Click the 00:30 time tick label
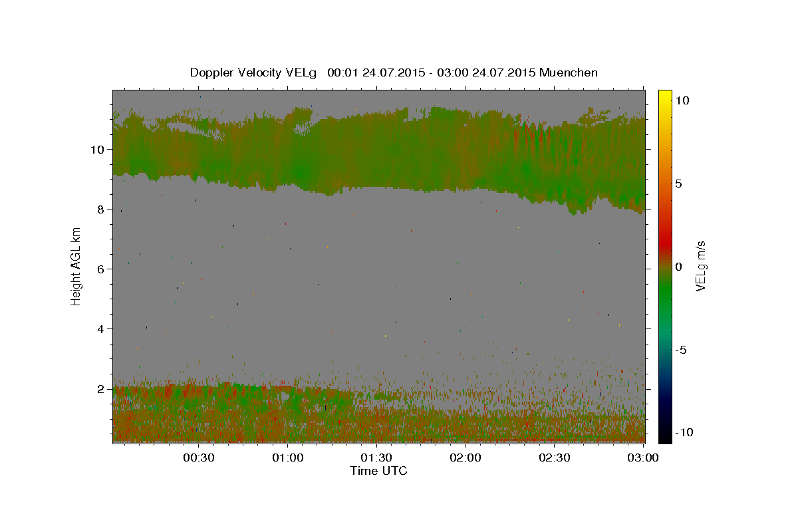This screenshot has height=532, width=798. [199, 458]
